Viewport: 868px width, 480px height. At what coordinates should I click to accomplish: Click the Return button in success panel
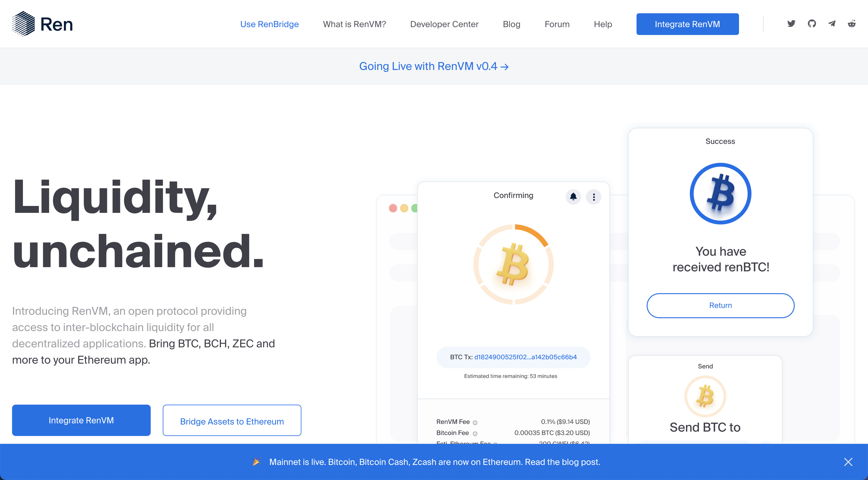[720, 305]
